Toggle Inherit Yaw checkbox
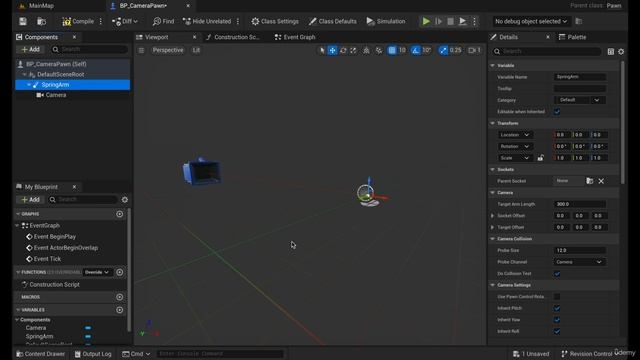Image resolution: width=640 pixels, height=360 pixels. [x=557, y=320]
